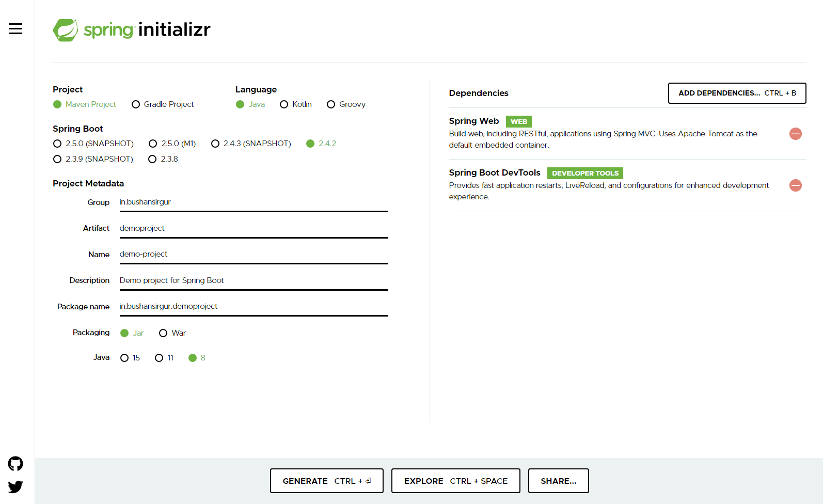
Task: Choose Kotlin as language
Action: [x=296, y=104]
